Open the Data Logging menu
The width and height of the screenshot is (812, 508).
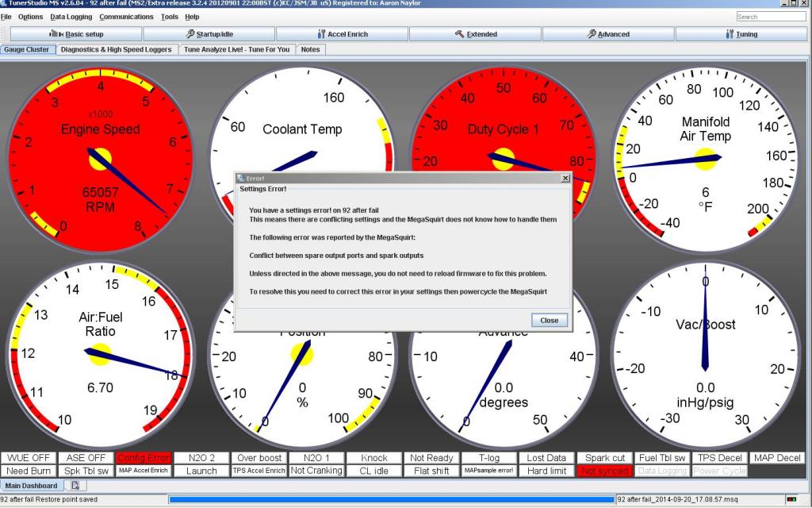[71, 17]
